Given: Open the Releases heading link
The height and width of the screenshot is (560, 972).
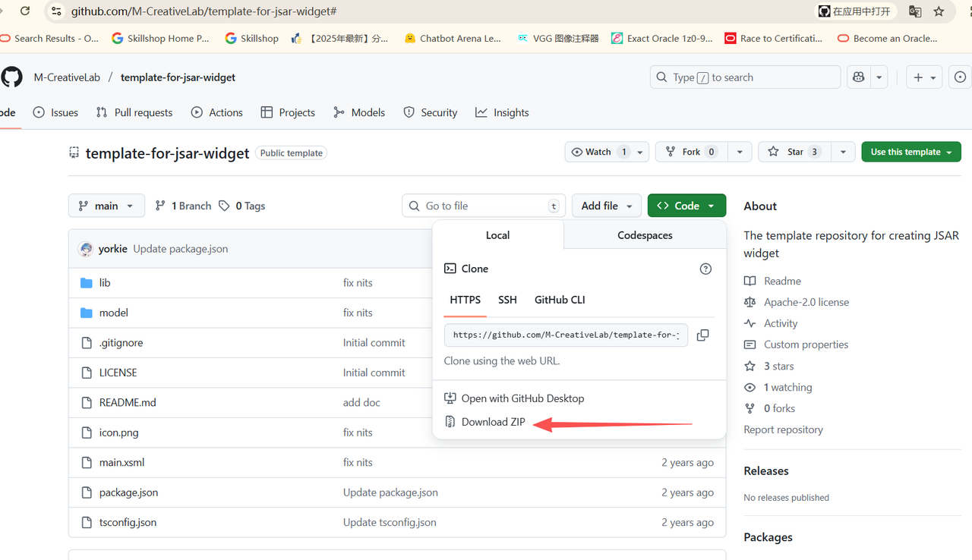Looking at the screenshot, I should coord(766,470).
